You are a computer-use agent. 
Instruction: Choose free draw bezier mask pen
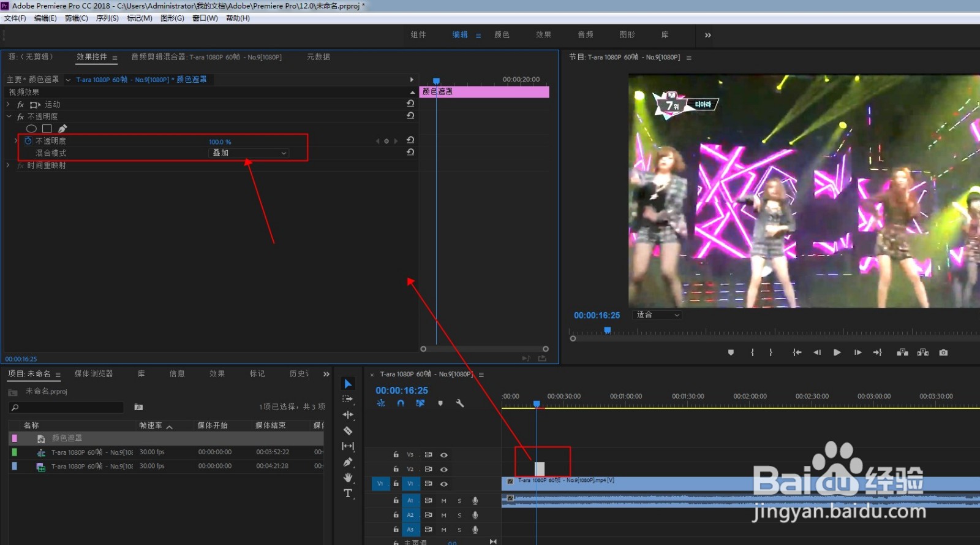[x=62, y=129]
